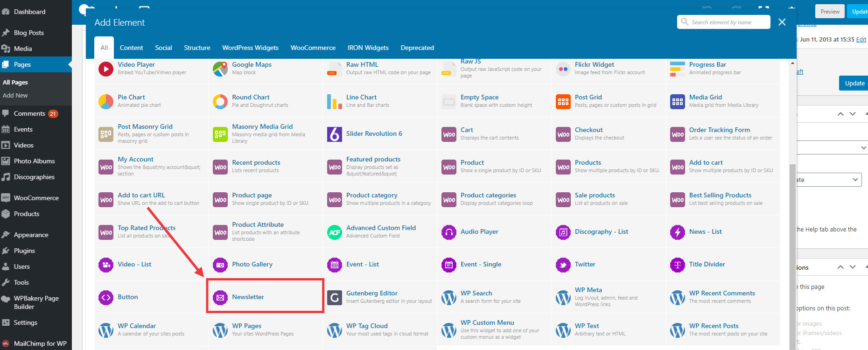Viewport: 868px width, 350px height.
Task: Click the Video Player element icon
Action: tap(106, 69)
